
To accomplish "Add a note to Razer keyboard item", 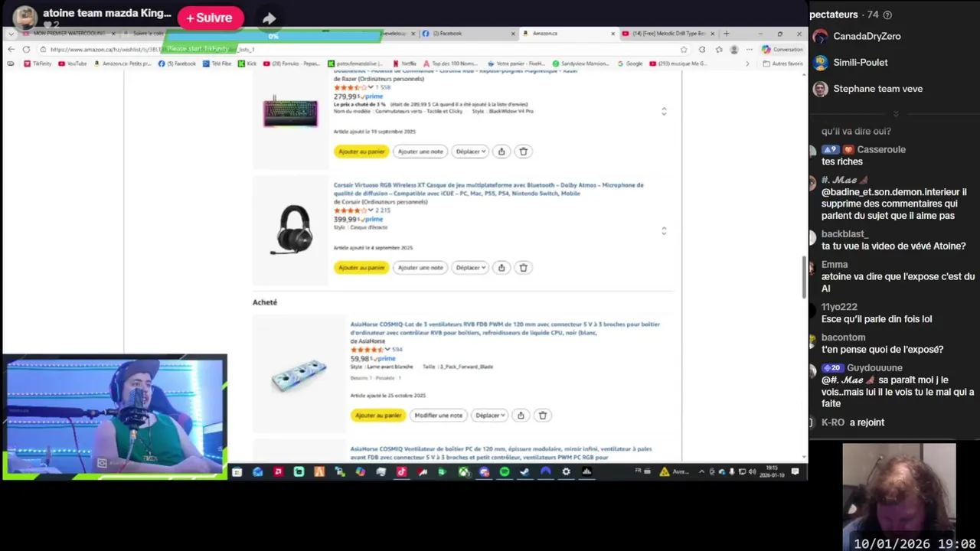I will pos(420,152).
